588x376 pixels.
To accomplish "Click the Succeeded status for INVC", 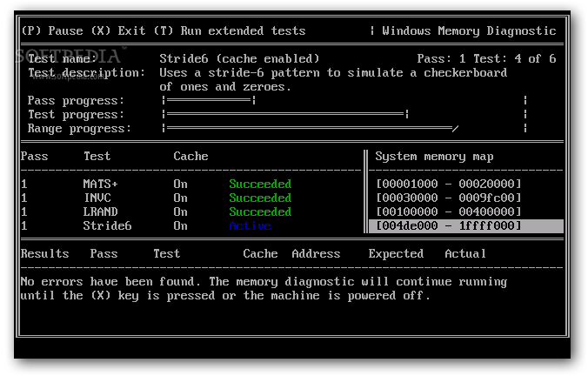I will (x=260, y=198).
